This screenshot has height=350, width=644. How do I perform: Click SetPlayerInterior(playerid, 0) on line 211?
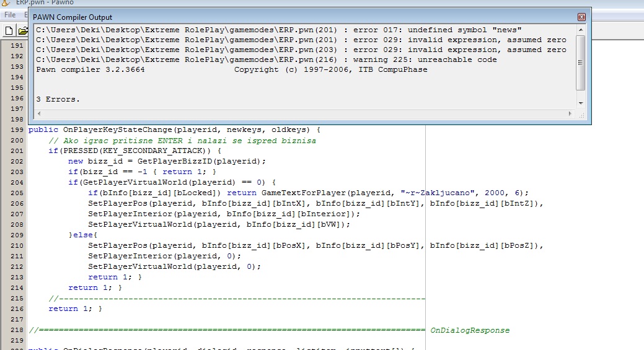tap(164, 256)
